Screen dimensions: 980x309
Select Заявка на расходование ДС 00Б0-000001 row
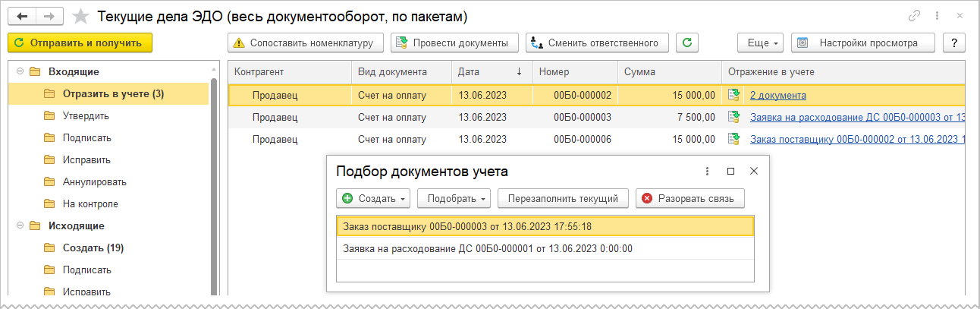tap(487, 248)
